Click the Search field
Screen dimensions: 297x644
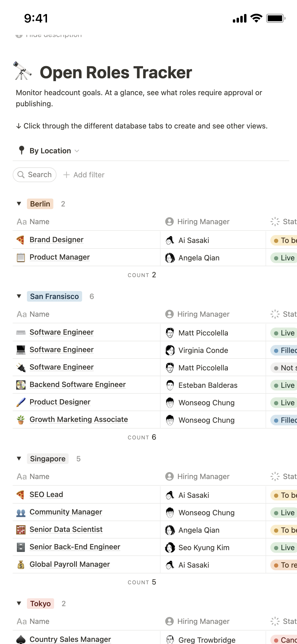[35, 175]
